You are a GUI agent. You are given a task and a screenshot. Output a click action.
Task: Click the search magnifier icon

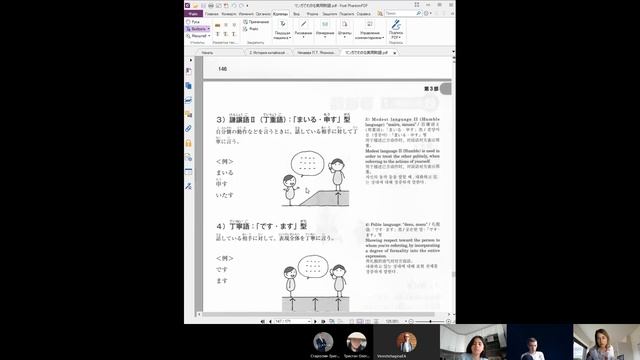(x=418, y=13)
